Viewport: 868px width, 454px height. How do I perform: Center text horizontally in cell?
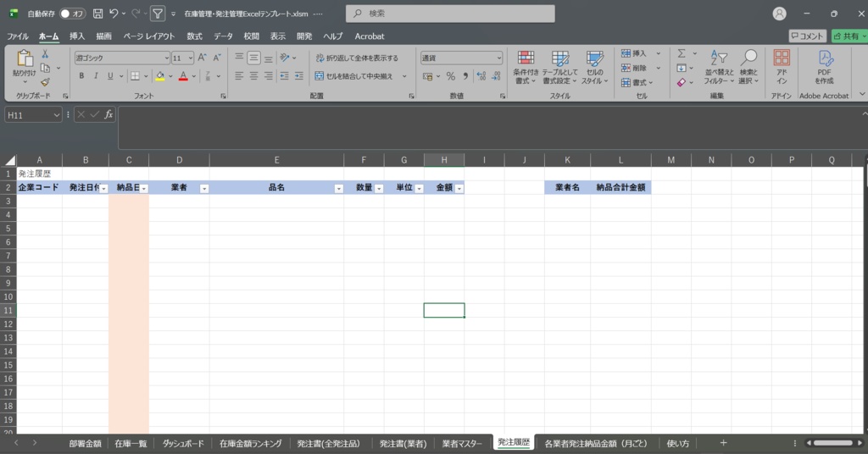(253, 76)
